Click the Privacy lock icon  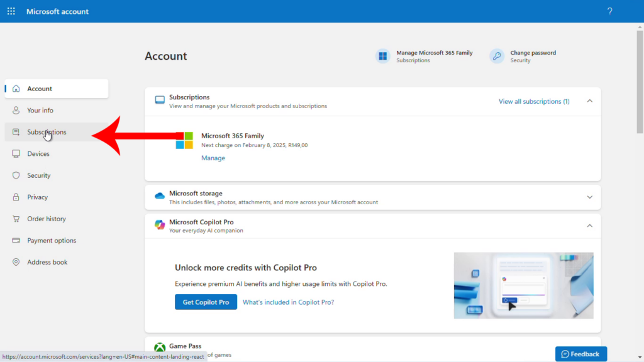point(16,197)
